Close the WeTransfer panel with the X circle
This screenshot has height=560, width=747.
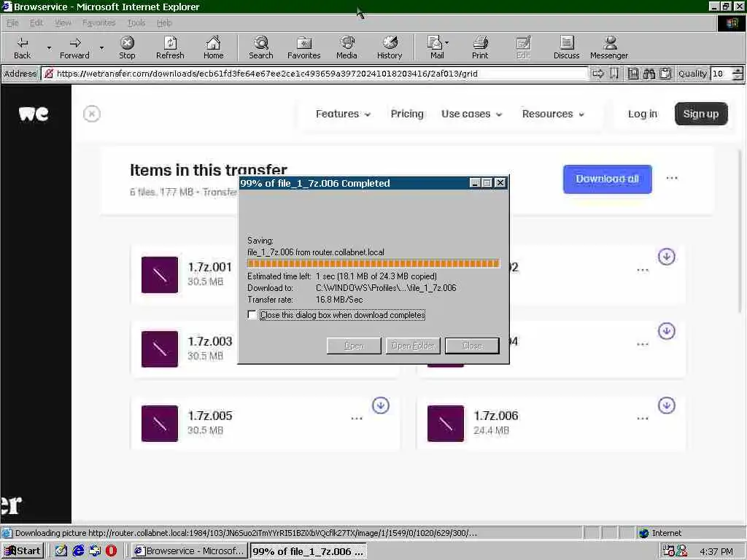pos(91,114)
